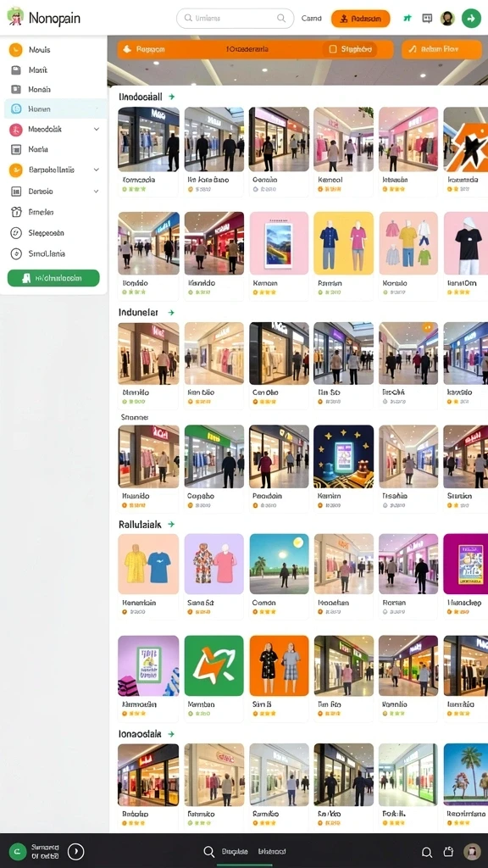Open the sunny palm beach thumbnail
Viewport: 488px width, 868px height.
point(279,564)
